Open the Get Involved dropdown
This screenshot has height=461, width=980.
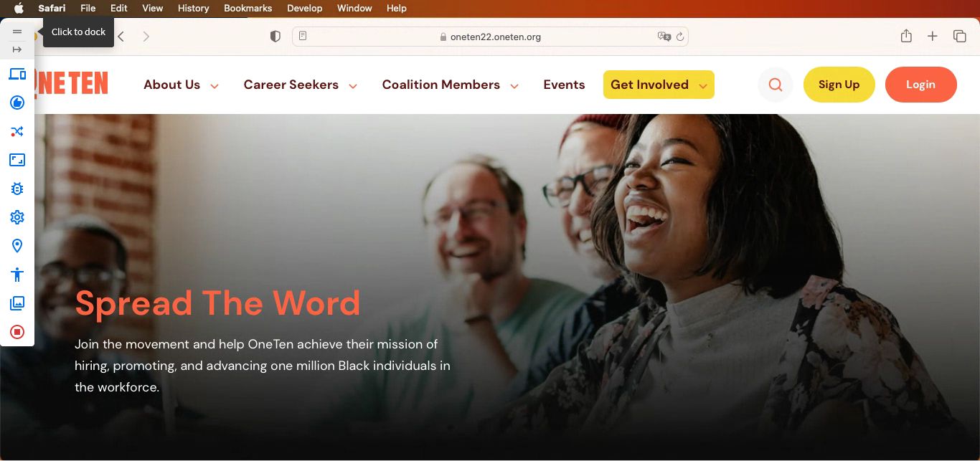(659, 85)
